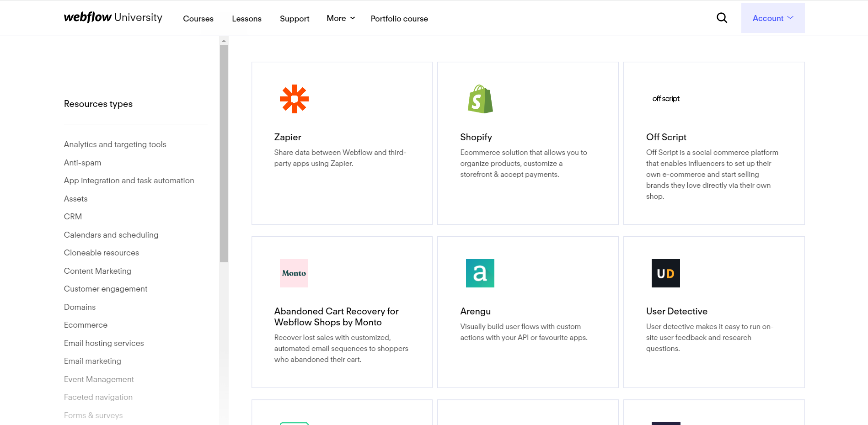Filter by Email marketing
Viewport: 868px width, 425px height.
point(92,361)
